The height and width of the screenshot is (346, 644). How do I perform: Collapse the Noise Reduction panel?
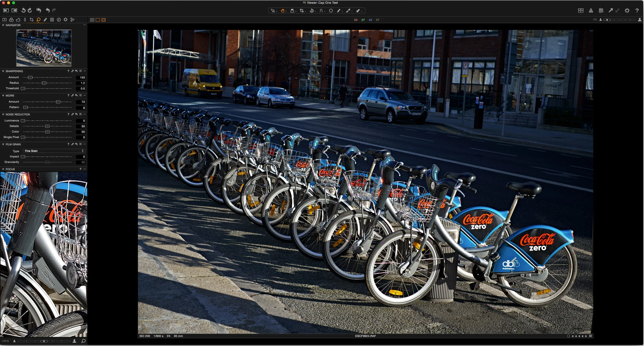[x=3, y=114]
